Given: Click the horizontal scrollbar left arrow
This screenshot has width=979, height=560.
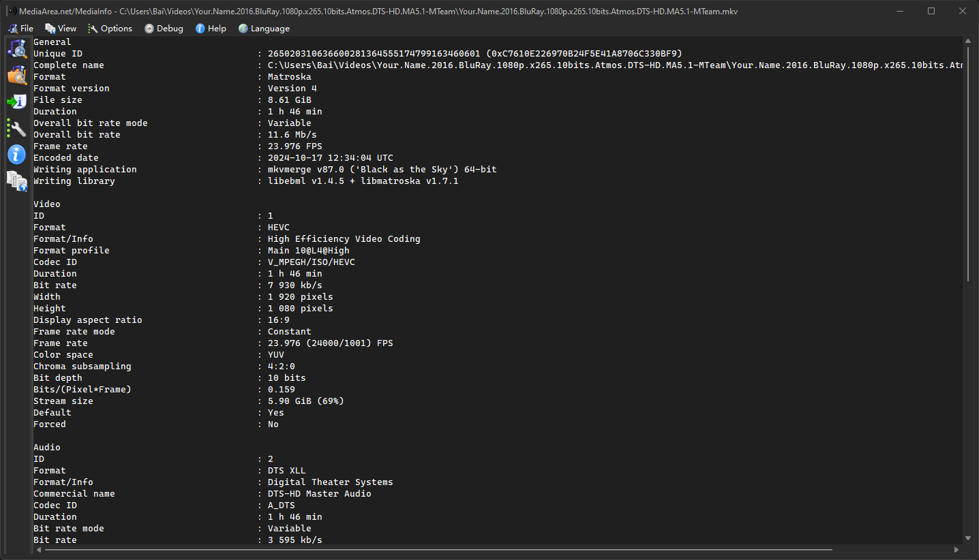Looking at the screenshot, I should click(39, 549).
